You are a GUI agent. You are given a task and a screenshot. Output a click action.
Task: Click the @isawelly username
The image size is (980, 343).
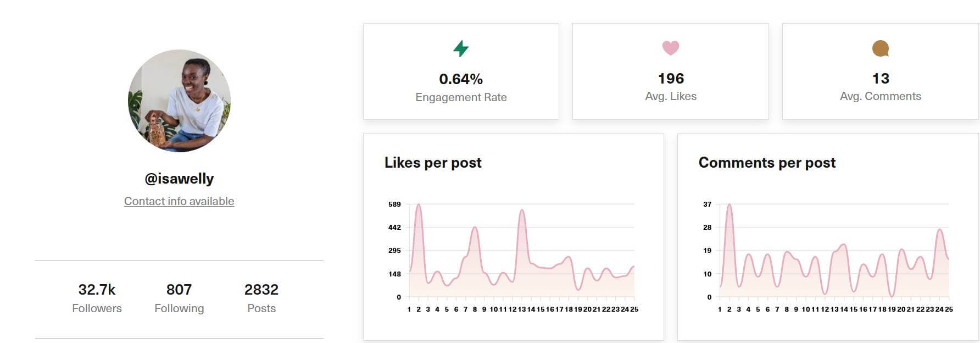click(x=179, y=179)
